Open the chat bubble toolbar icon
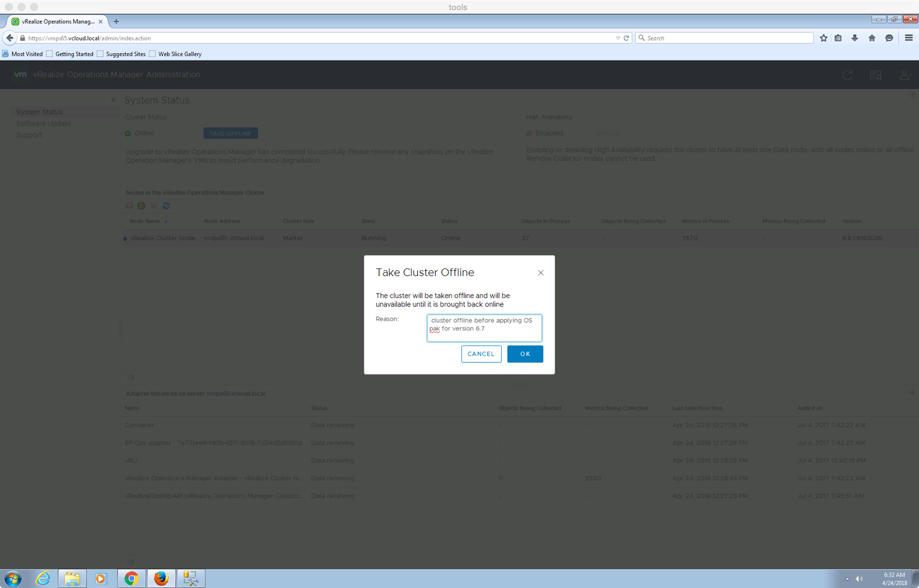 click(x=889, y=38)
